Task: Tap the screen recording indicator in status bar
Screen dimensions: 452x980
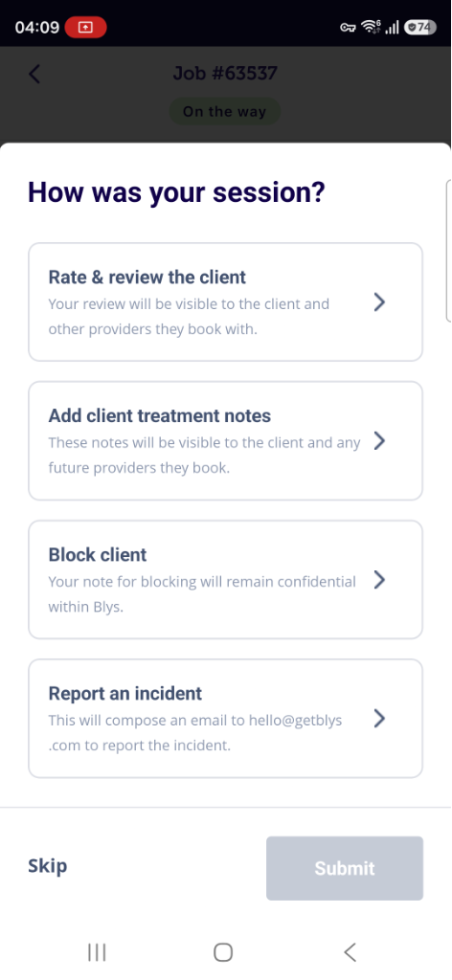Action: (x=85, y=28)
